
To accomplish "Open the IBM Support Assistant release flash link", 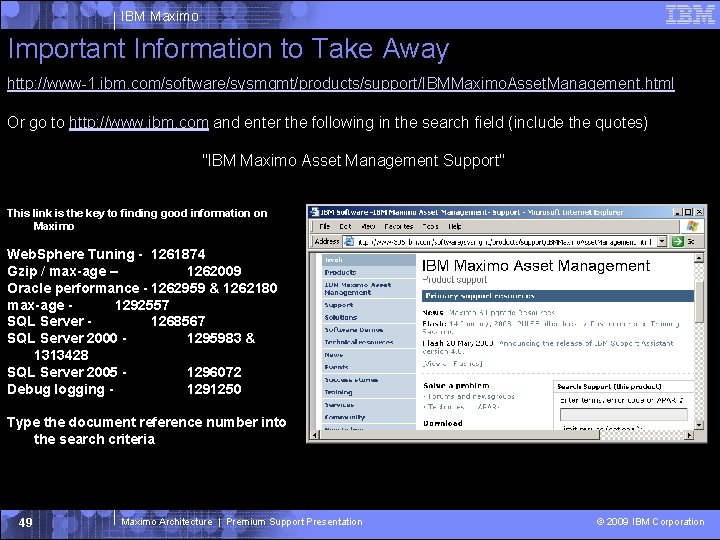I will (548, 347).
